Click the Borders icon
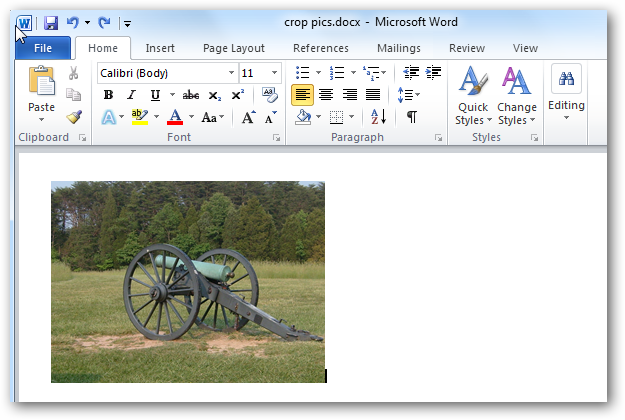Viewport: 625px width, 420px height. [x=336, y=117]
